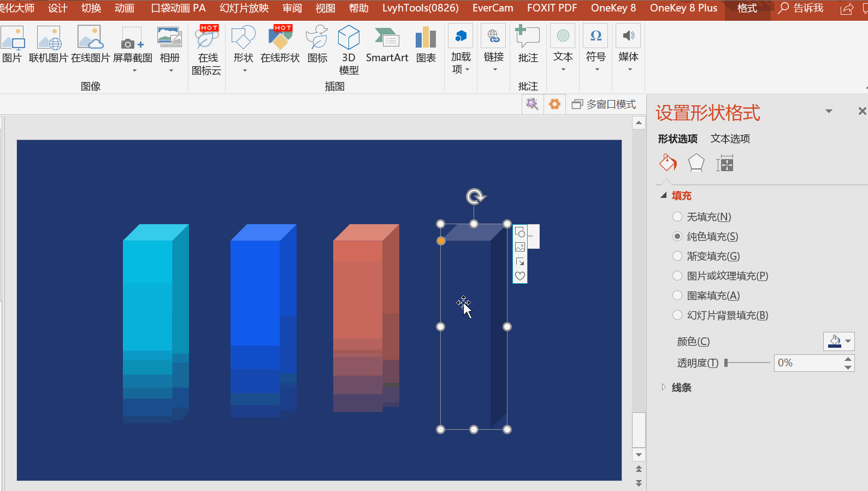
Task: Choose the Gradient fill (渐变填充) option
Action: point(677,256)
